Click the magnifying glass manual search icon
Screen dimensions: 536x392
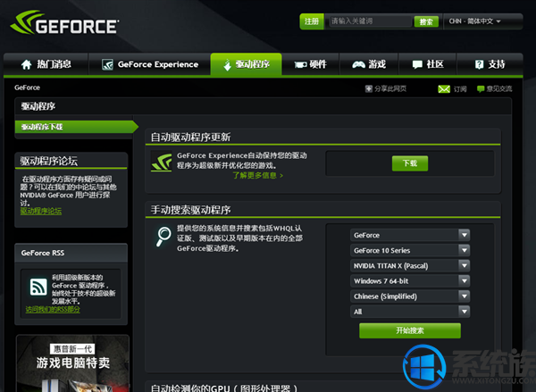[163, 237]
